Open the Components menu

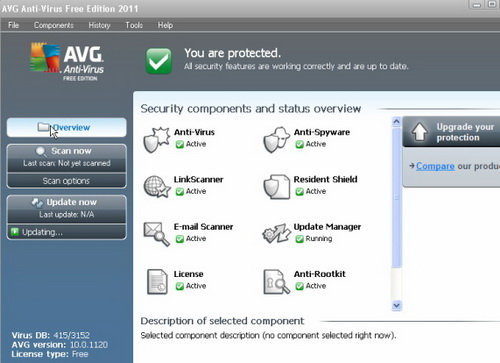54,25
